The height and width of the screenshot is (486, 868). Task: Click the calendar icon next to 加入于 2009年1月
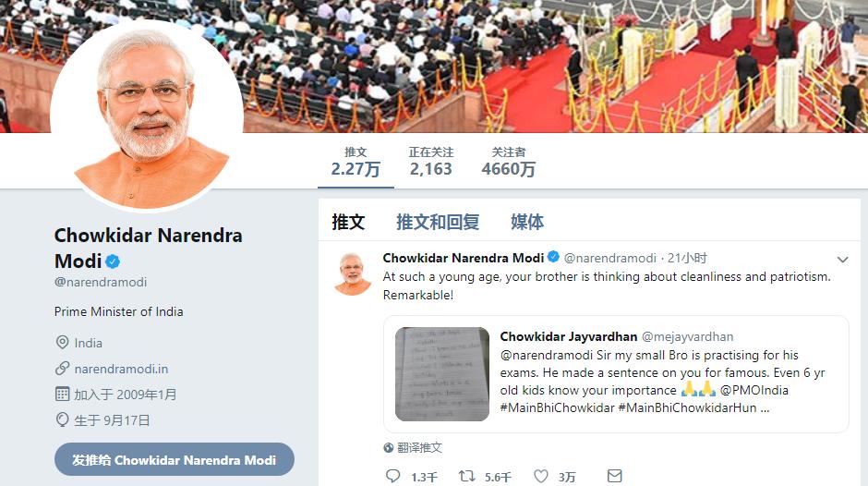click(63, 394)
